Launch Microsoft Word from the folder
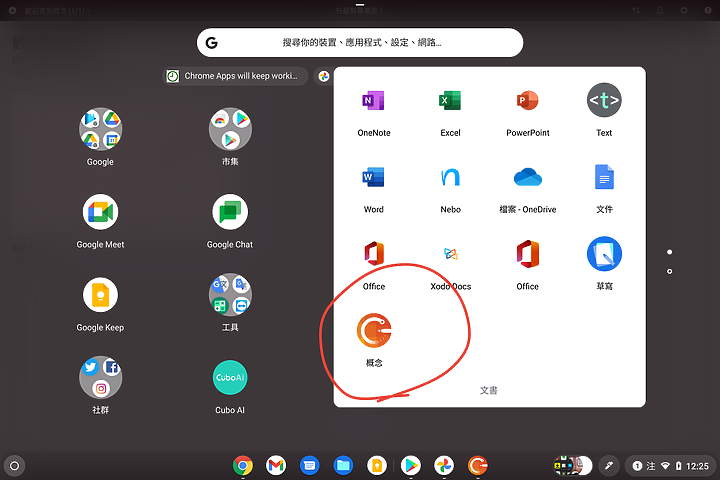Screen dimensions: 720x480 point(373,177)
